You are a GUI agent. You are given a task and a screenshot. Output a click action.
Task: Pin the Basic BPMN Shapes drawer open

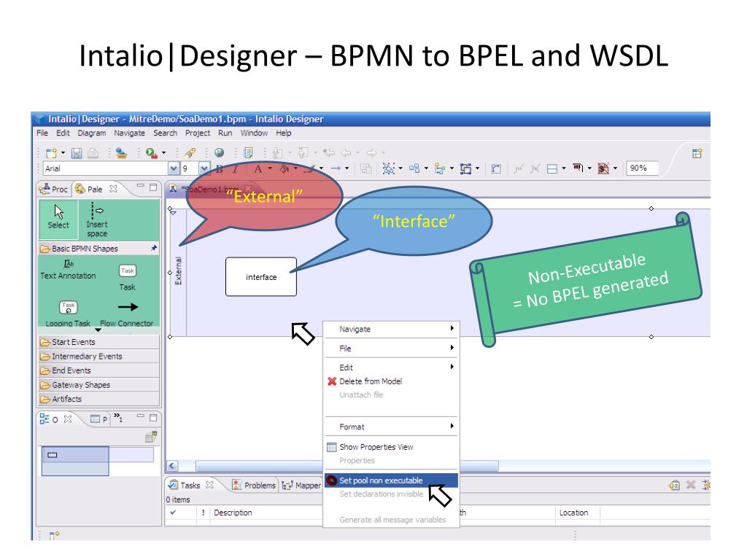[153, 248]
